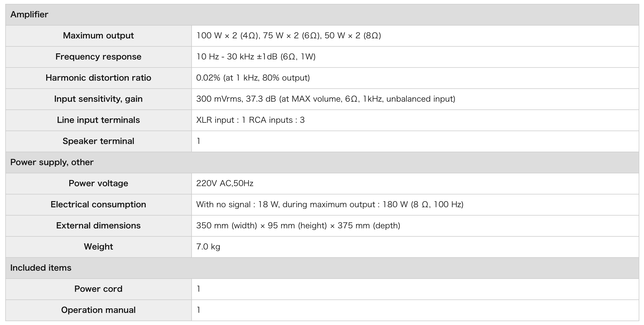Select the Operation manual row label
Screen dimensions: 644x325
pyautogui.click(x=98, y=310)
